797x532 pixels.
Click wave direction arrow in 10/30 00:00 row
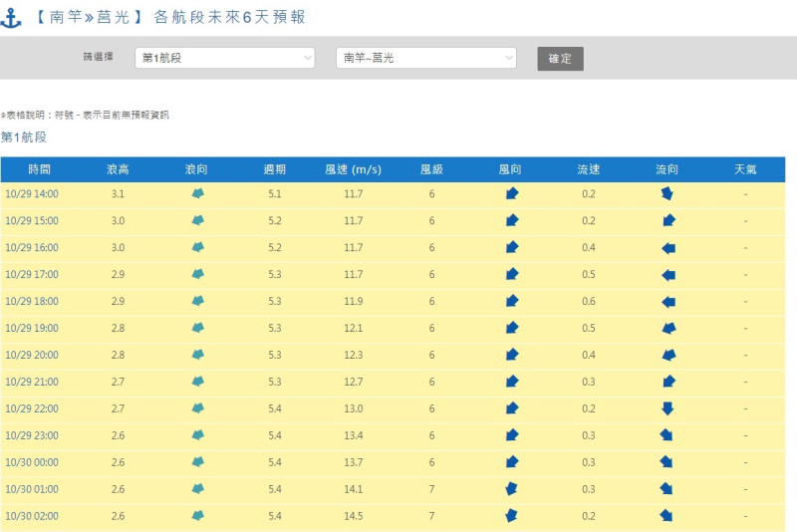(x=197, y=462)
